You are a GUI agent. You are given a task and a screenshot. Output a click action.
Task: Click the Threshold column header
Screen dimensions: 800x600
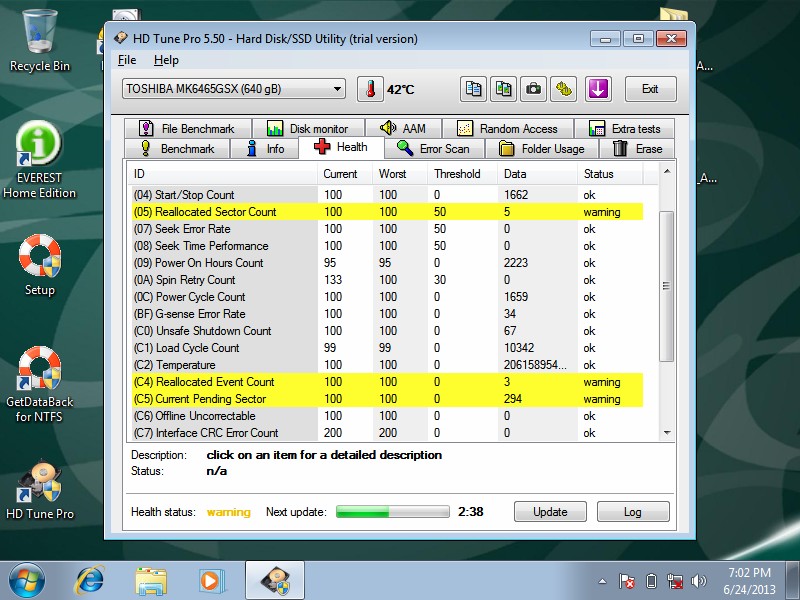(463, 174)
